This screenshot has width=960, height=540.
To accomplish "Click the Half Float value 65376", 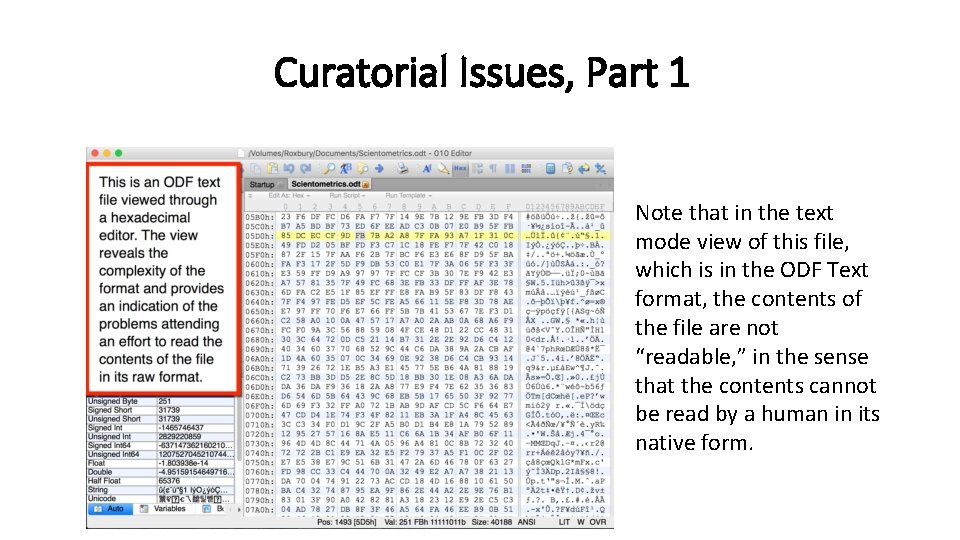I will (x=196, y=481).
